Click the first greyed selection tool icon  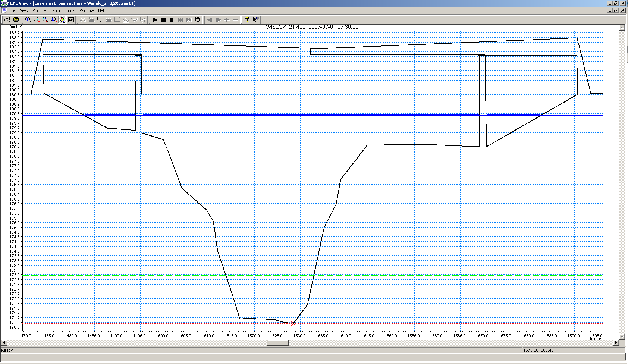click(x=83, y=19)
